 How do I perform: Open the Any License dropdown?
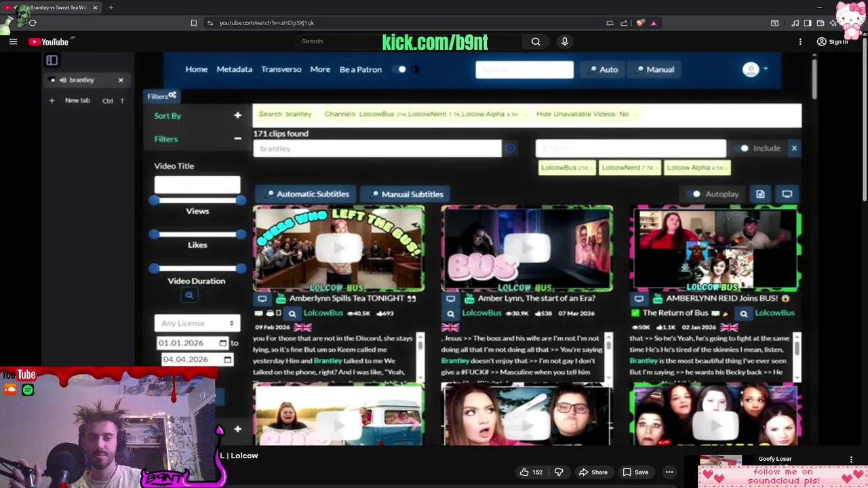point(197,323)
